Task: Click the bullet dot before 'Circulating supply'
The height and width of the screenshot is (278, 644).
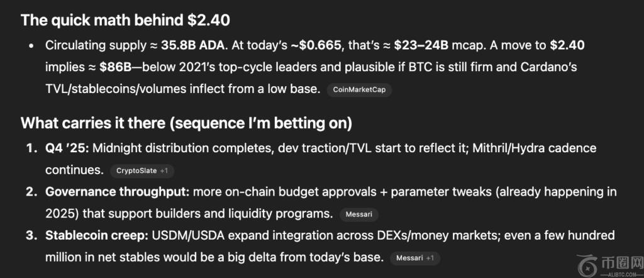Action: 31,46
